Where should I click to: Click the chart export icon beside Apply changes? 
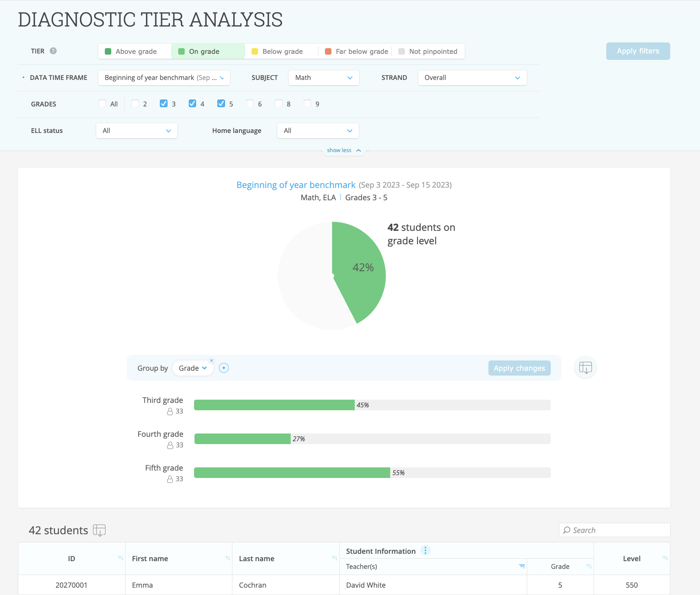[x=585, y=367]
